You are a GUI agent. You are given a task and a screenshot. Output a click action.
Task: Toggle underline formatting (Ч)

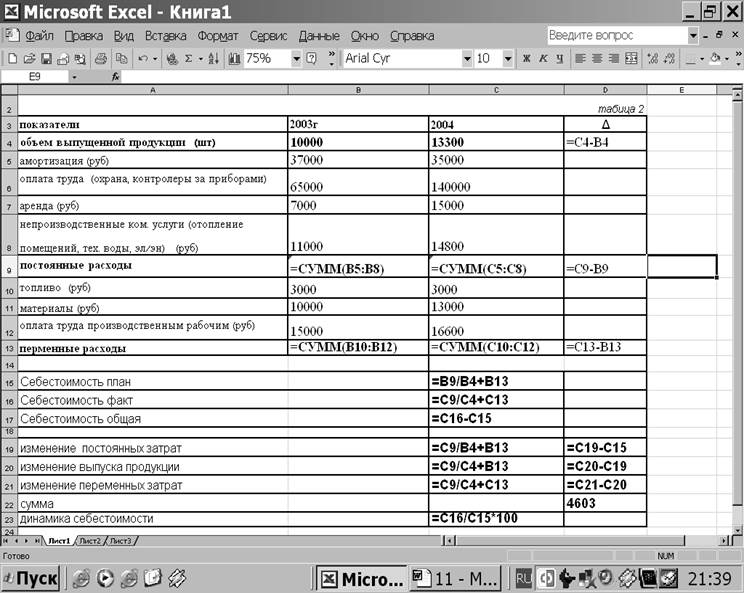tap(560, 59)
